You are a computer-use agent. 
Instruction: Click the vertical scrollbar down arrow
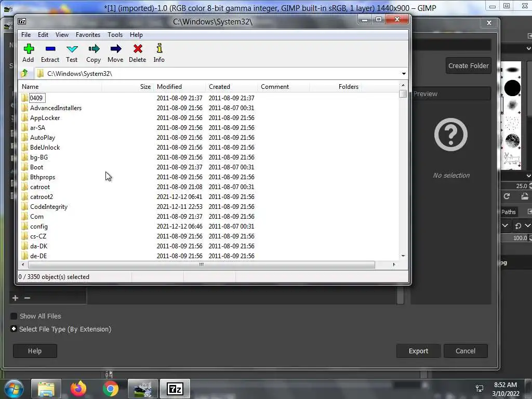pos(403,256)
